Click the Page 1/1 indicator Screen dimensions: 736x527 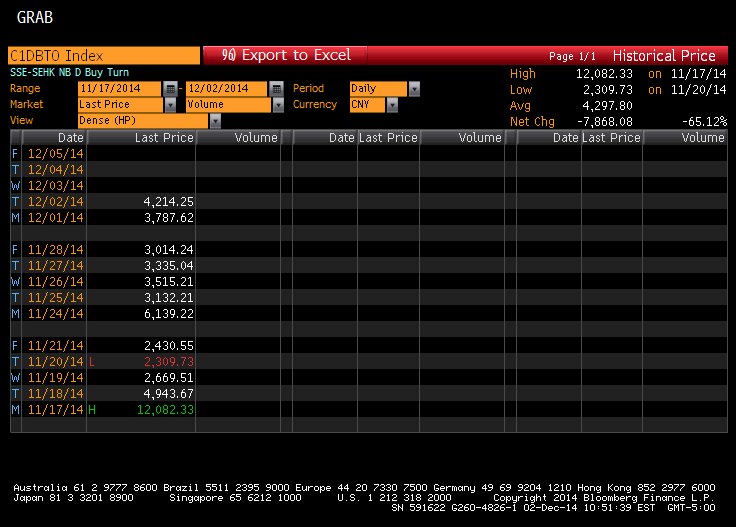click(572, 56)
